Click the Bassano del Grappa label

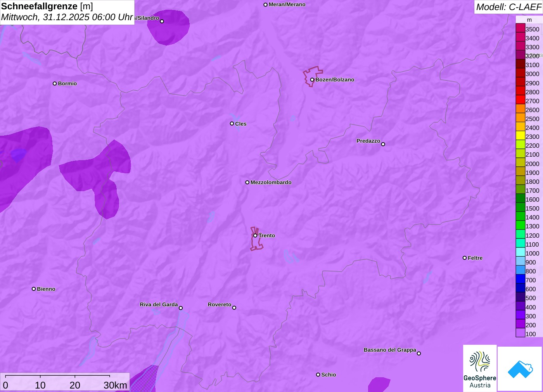[390, 350]
